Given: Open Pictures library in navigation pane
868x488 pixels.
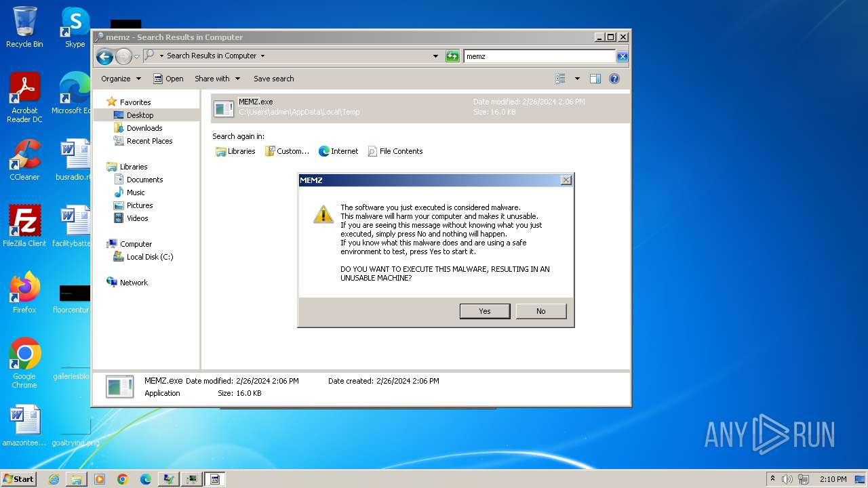Looking at the screenshot, I should 140,205.
